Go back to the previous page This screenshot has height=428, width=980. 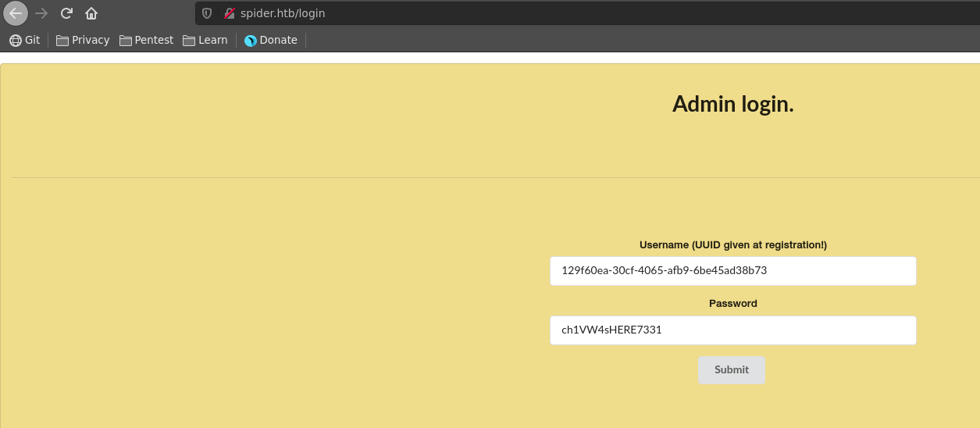point(16,13)
